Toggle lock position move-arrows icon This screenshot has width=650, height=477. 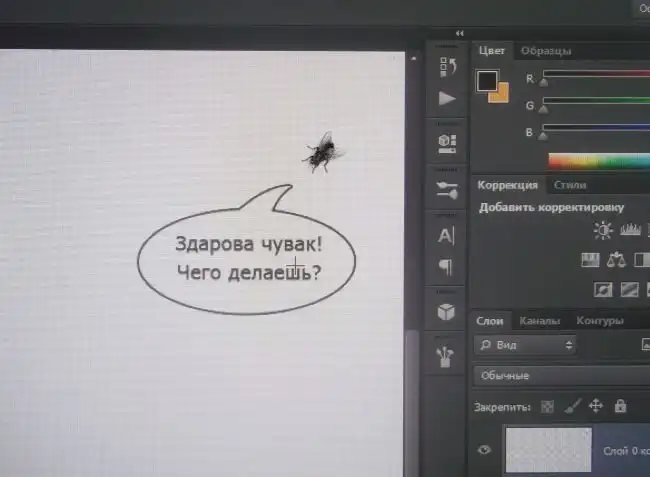pyautogui.click(x=596, y=406)
